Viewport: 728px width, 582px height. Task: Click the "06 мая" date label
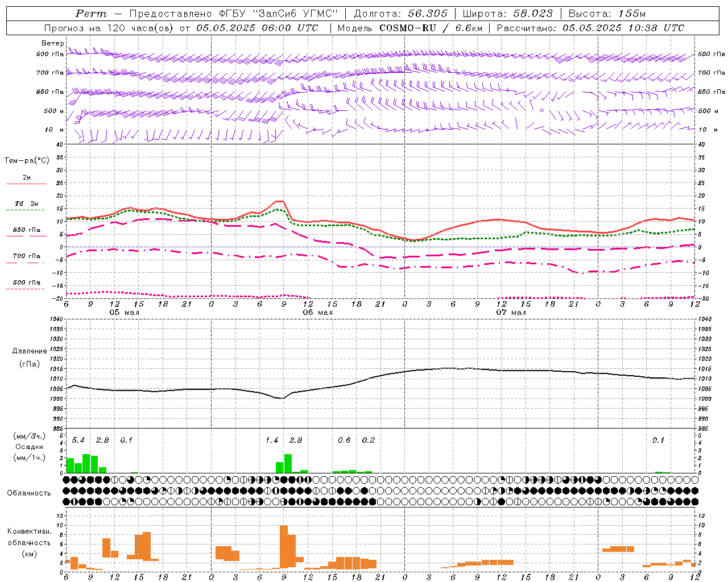point(318,313)
